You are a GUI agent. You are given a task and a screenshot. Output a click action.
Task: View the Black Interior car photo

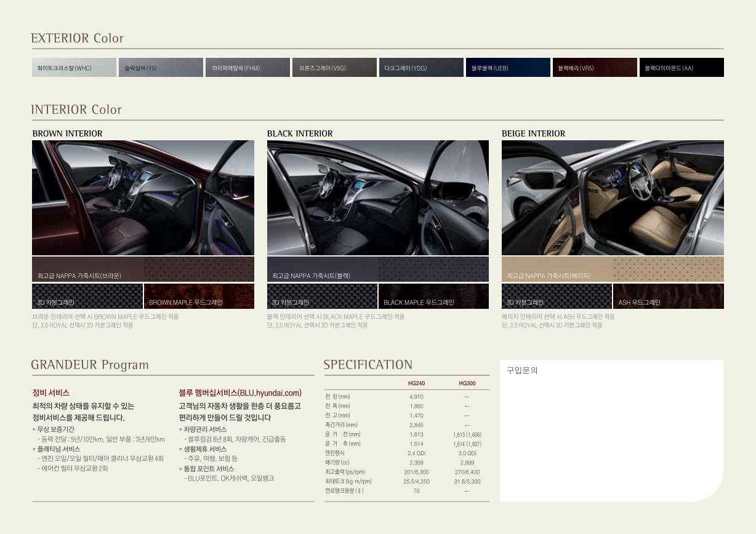click(377, 197)
